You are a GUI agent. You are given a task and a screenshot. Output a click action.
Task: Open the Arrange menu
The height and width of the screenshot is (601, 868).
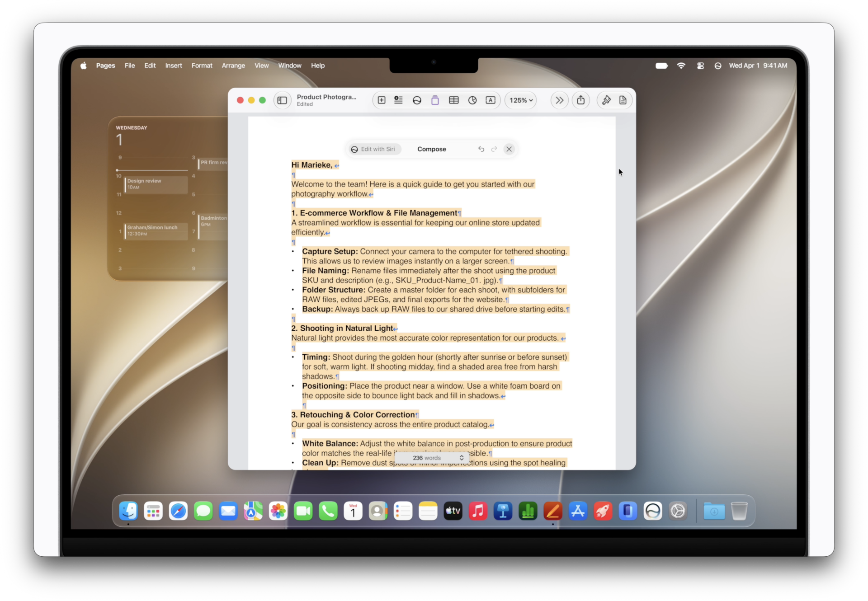(x=233, y=66)
